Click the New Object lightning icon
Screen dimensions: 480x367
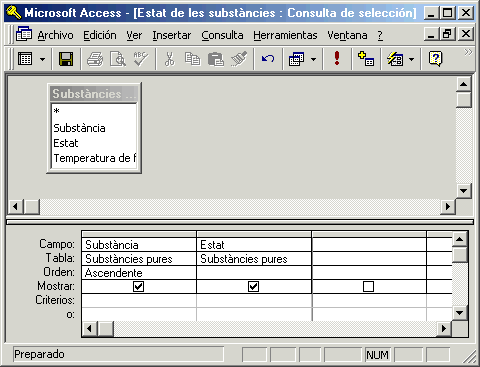(x=395, y=59)
